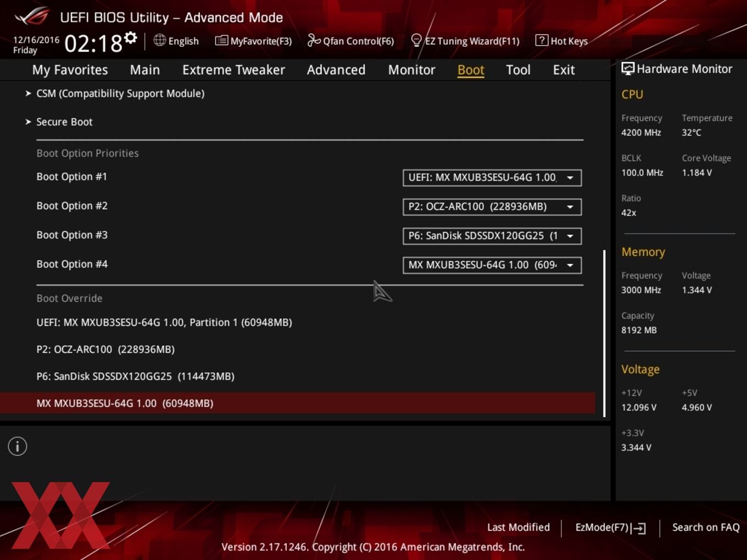The height and width of the screenshot is (560, 747).
Task: Click the info circle icon
Action: 18,446
